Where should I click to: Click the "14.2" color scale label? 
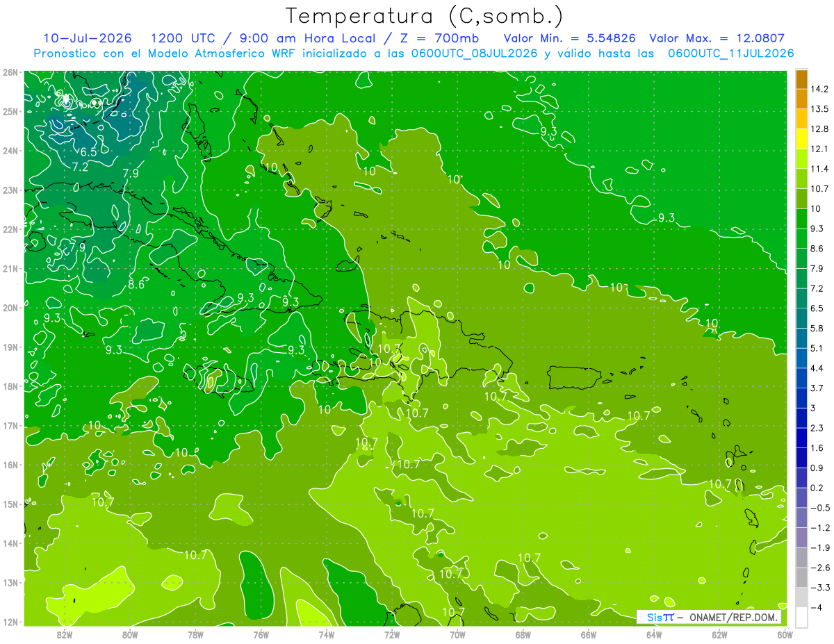tap(819, 89)
